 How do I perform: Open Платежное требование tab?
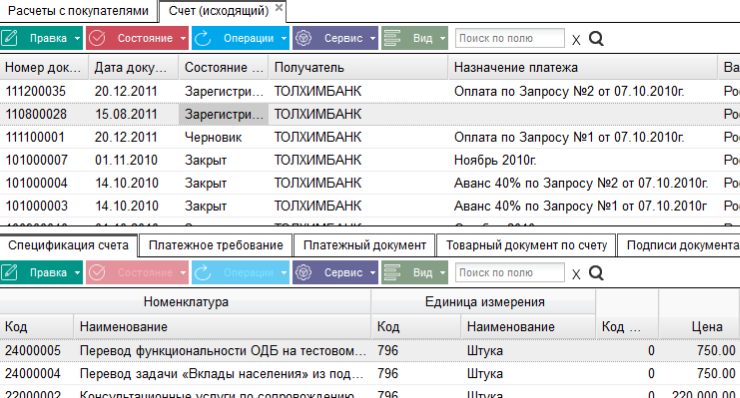click(216, 245)
